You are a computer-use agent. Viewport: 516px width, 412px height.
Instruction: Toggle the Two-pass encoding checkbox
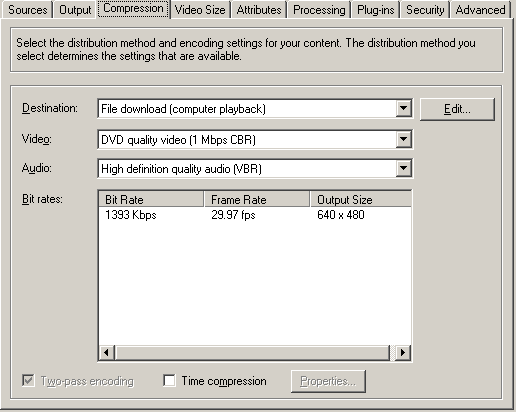pyautogui.click(x=28, y=380)
